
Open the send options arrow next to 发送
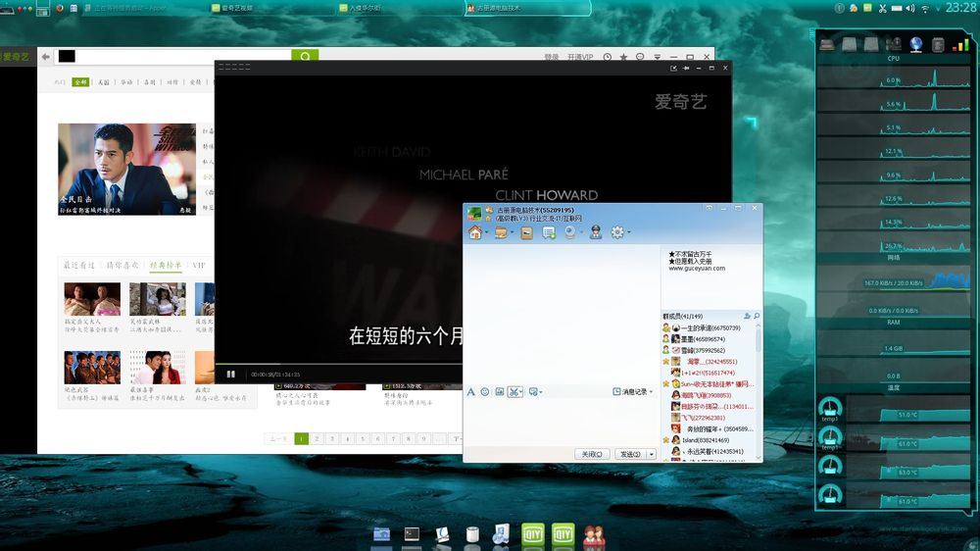[652, 454]
